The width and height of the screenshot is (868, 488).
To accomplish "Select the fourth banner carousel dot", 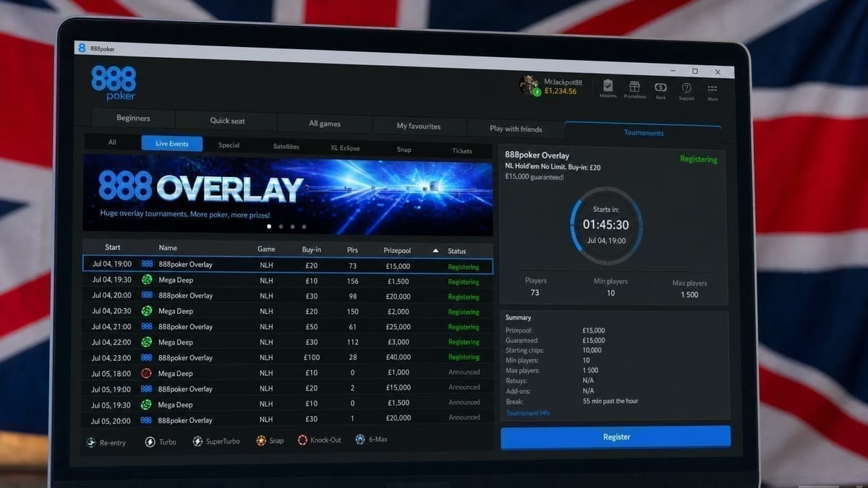I will click(304, 227).
